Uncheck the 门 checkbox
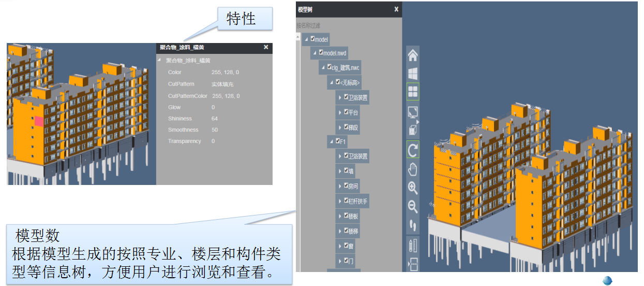Image resolution: width=644 pixels, height=286 pixels. [x=346, y=260]
